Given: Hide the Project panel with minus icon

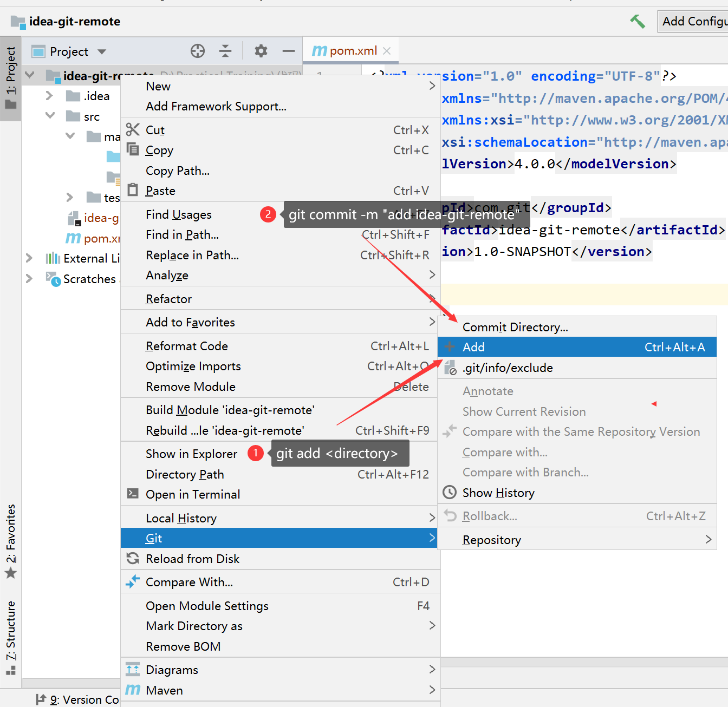Looking at the screenshot, I should [289, 51].
